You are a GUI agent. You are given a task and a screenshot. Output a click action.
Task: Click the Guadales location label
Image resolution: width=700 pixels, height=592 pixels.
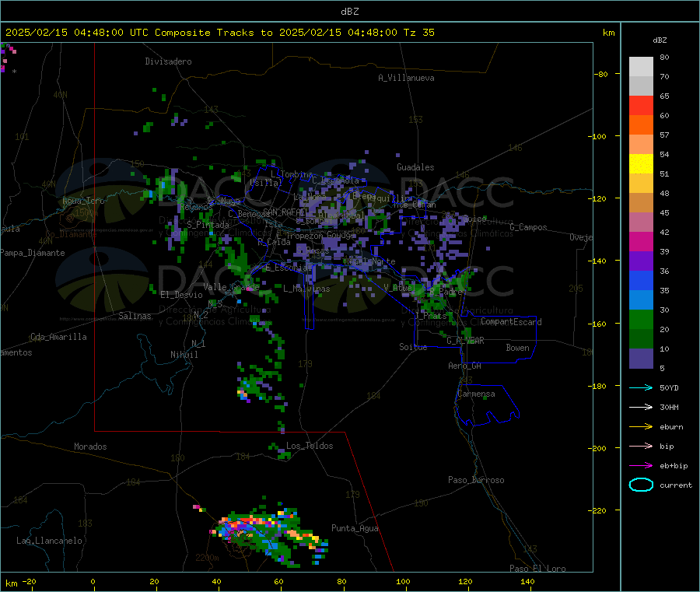[415, 167]
